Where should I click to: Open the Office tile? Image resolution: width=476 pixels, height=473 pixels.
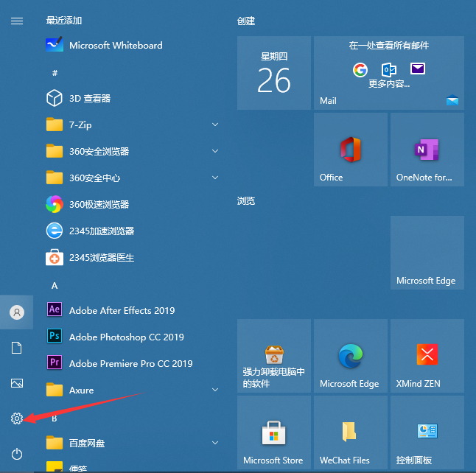tap(350, 150)
